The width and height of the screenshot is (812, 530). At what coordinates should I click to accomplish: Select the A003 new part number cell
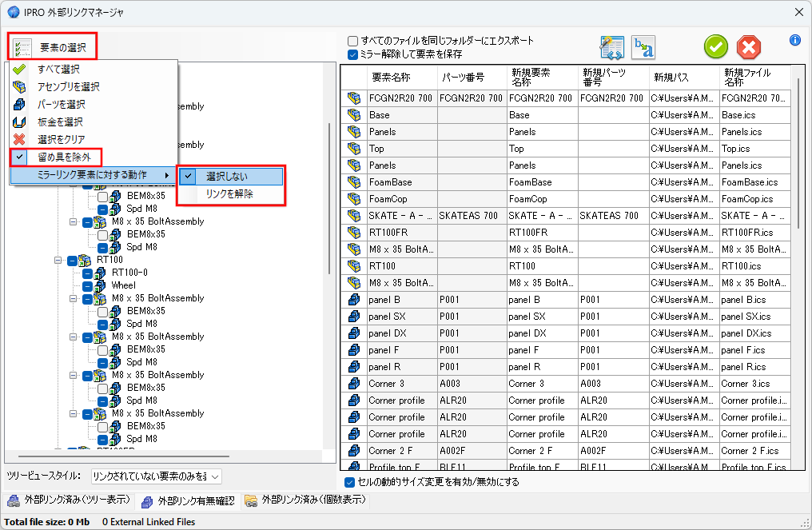coord(614,384)
